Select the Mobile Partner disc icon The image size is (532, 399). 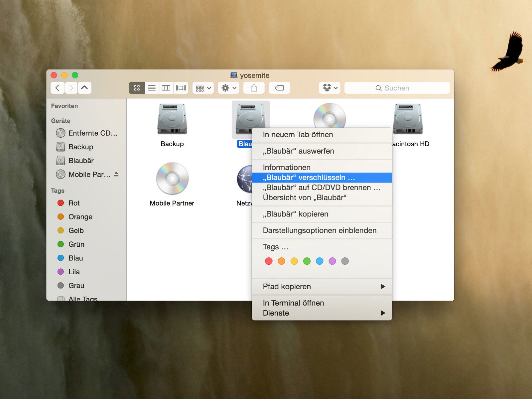click(172, 179)
